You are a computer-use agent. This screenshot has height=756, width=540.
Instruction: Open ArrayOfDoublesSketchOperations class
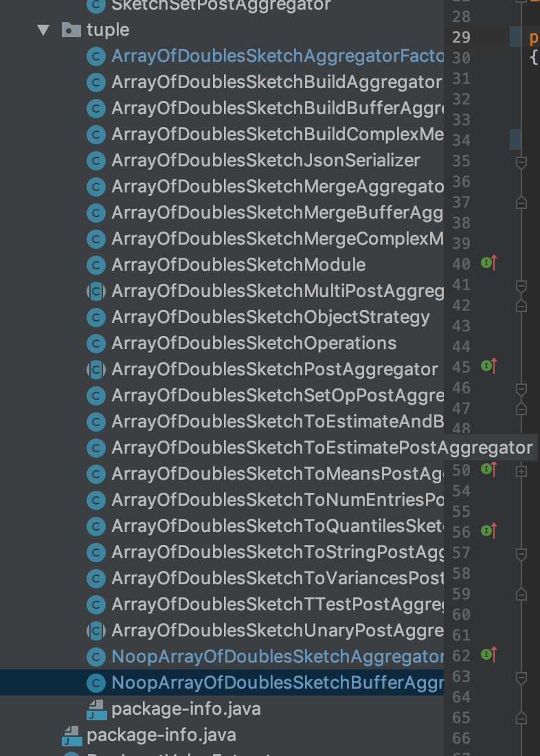click(x=254, y=343)
